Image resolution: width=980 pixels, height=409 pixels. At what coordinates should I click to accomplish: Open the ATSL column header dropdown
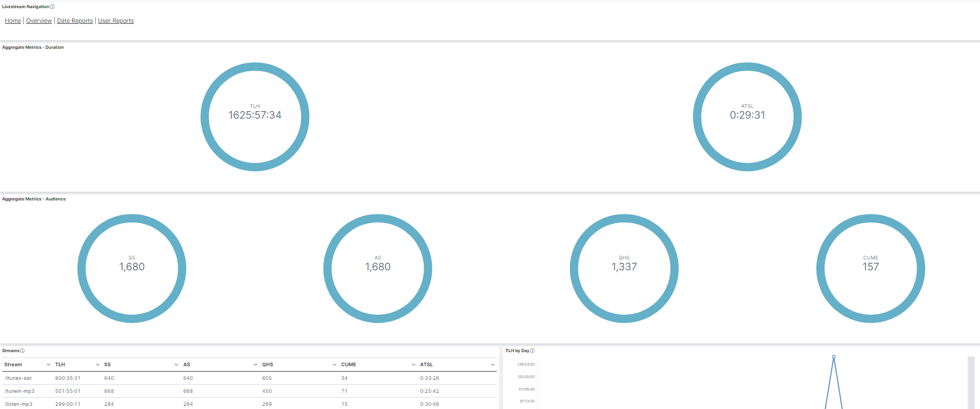coord(492,365)
